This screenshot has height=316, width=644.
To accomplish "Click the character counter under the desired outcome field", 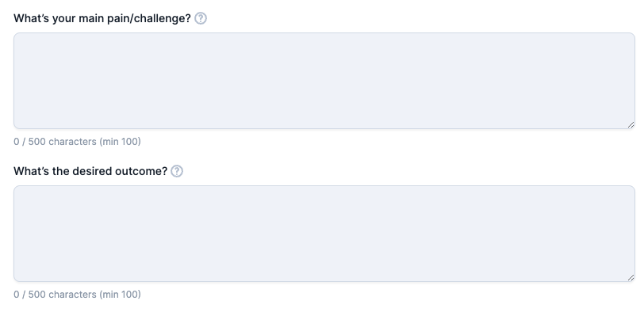I will point(77,295).
